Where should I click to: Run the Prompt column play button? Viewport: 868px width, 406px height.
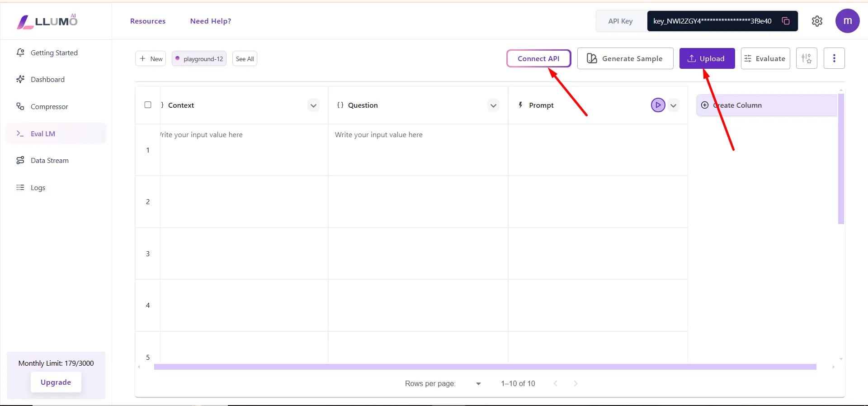coord(658,105)
